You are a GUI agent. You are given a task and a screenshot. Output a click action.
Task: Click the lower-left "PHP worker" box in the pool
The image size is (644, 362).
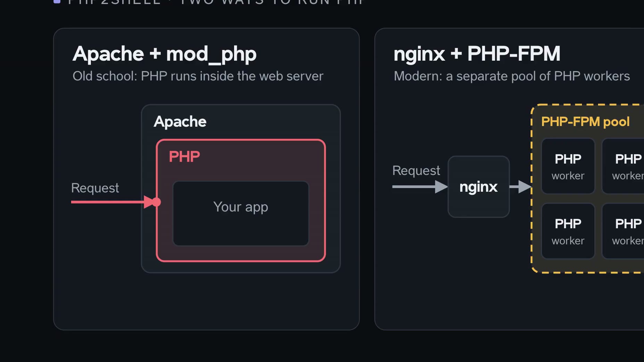[568, 231]
